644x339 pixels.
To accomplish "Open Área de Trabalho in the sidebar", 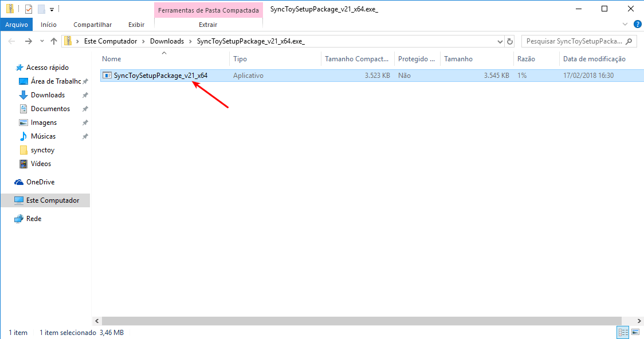I will point(56,81).
